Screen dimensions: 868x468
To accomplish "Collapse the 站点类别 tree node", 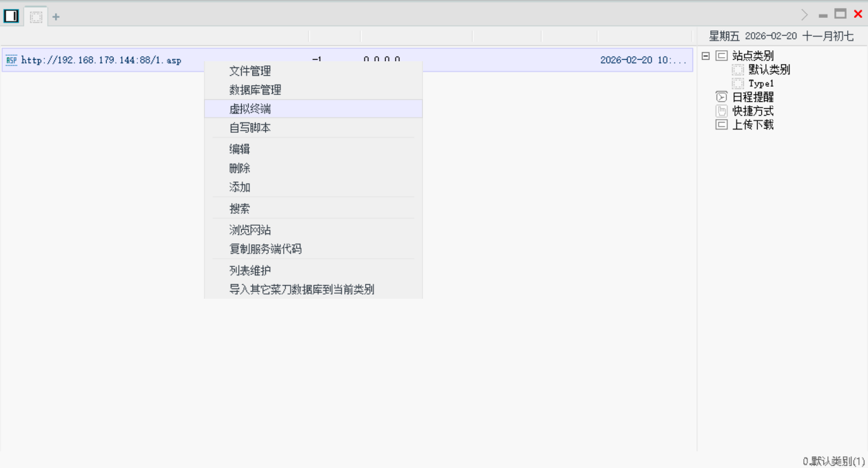I will [x=705, y=56].
